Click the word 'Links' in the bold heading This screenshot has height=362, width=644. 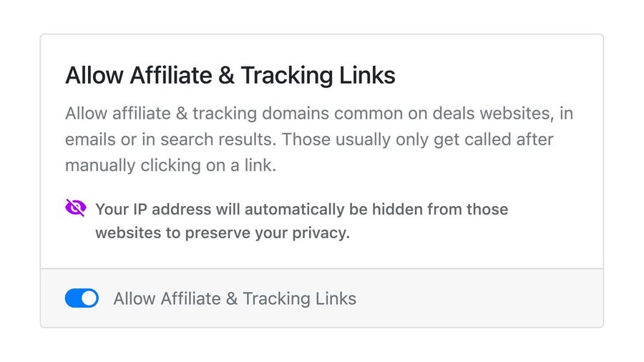pos(367,75)
